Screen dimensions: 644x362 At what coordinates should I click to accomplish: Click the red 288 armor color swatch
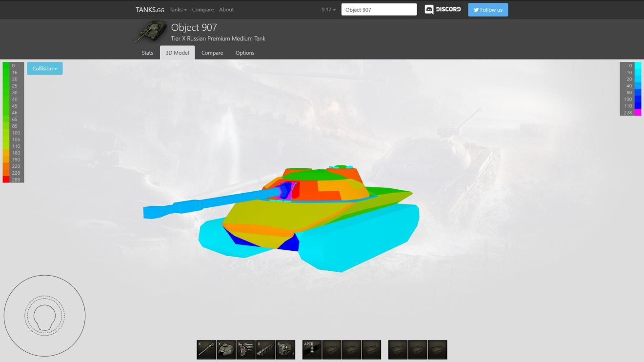pyautogui.click(x=6, y=180)
